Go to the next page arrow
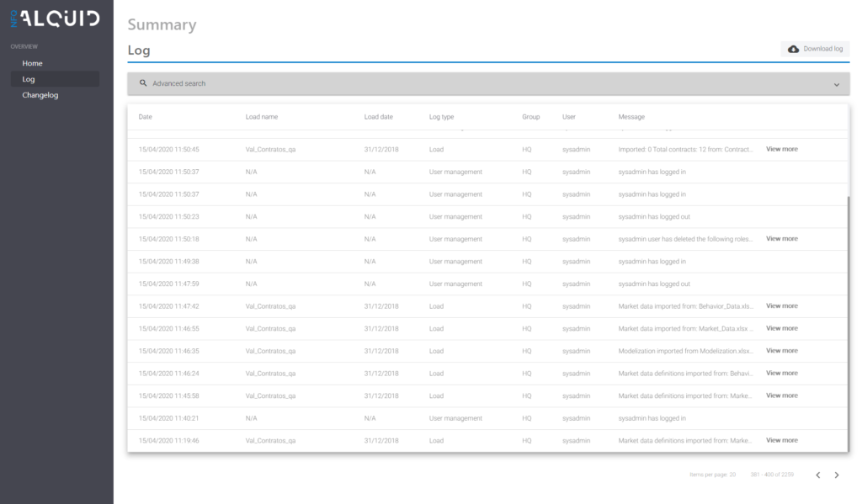Viewport: 862px width, 504px height. (837, 475)
